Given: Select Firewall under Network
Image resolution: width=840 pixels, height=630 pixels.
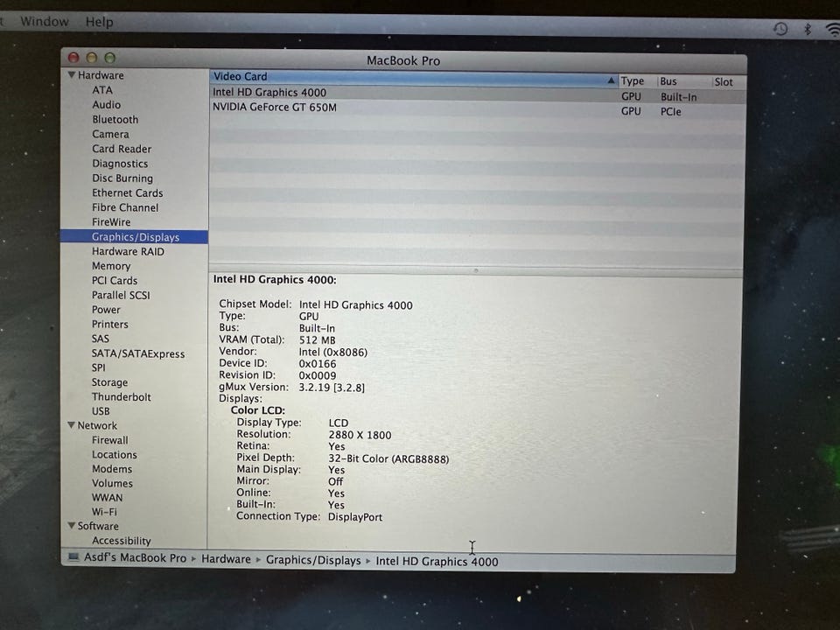Looking at the screenshot, I should click(x=110, y=440).
